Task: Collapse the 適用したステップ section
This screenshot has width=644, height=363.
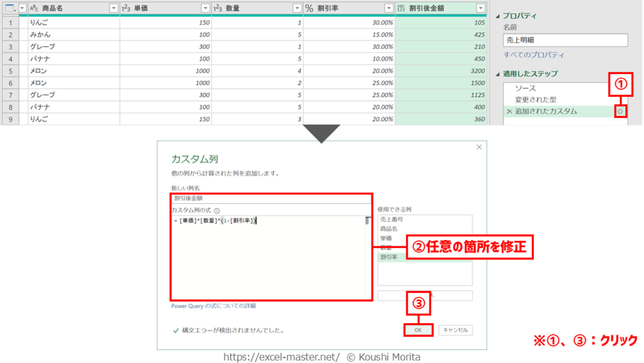Action: coord(497,74)
